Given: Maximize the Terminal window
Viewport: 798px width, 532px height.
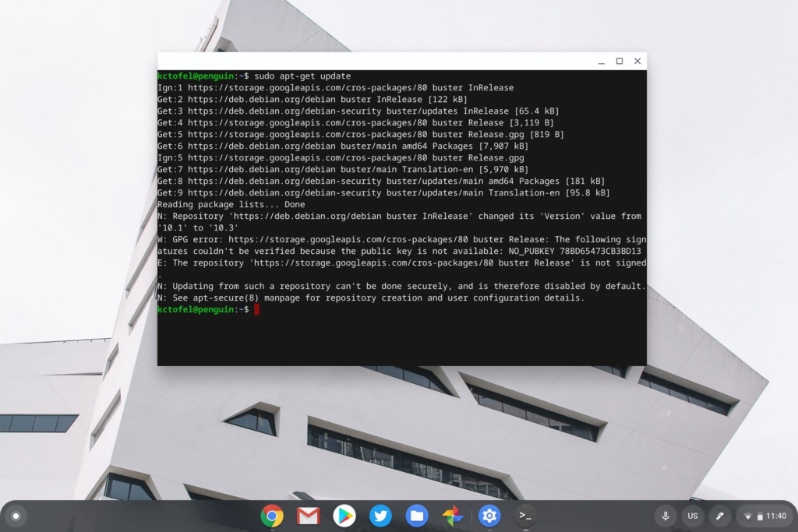Looking at the screenshot, I should 620,61.
